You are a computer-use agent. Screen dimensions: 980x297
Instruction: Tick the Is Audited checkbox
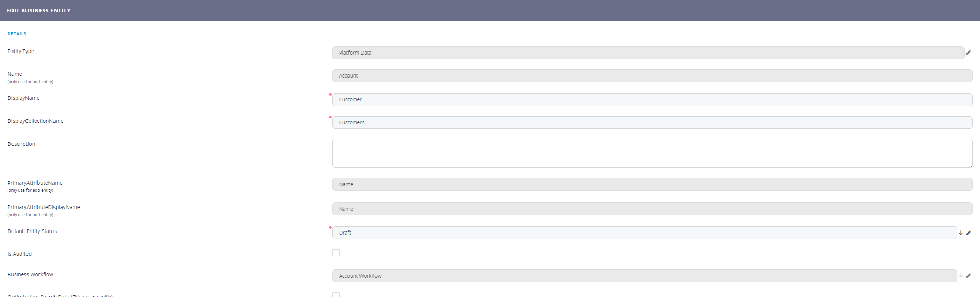point(336,253)
